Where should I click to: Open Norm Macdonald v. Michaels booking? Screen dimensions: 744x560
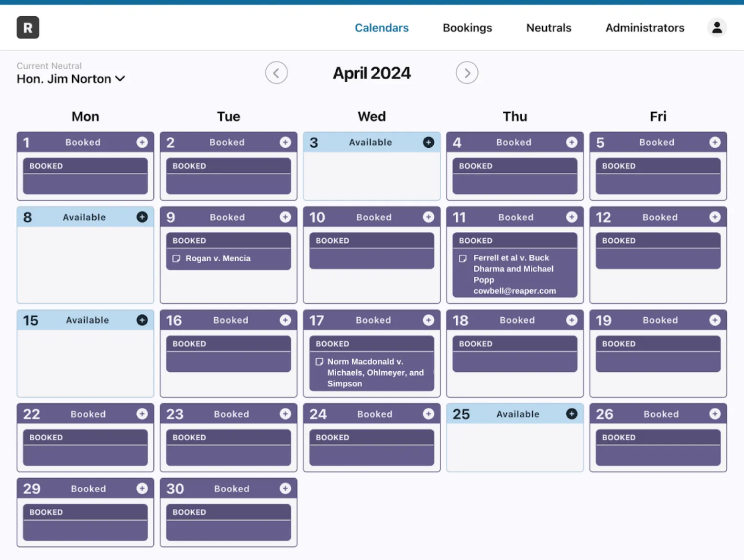pos(372,363)
